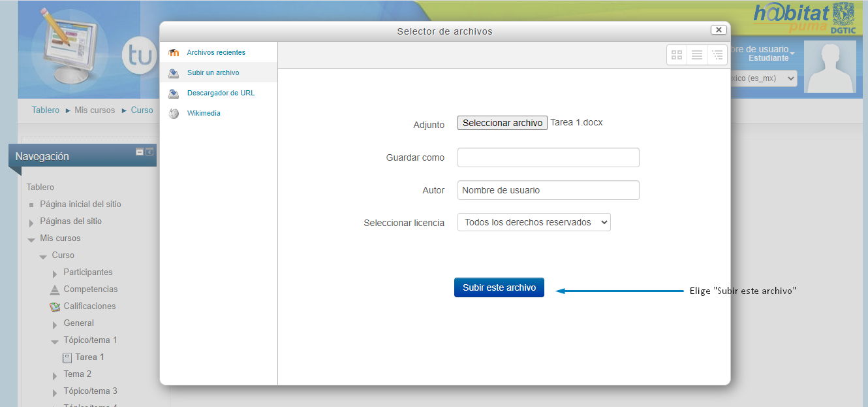The image size is (868, 407).
Task: Click the Descargador de URL icon
Action: click(x=174, y=93)
